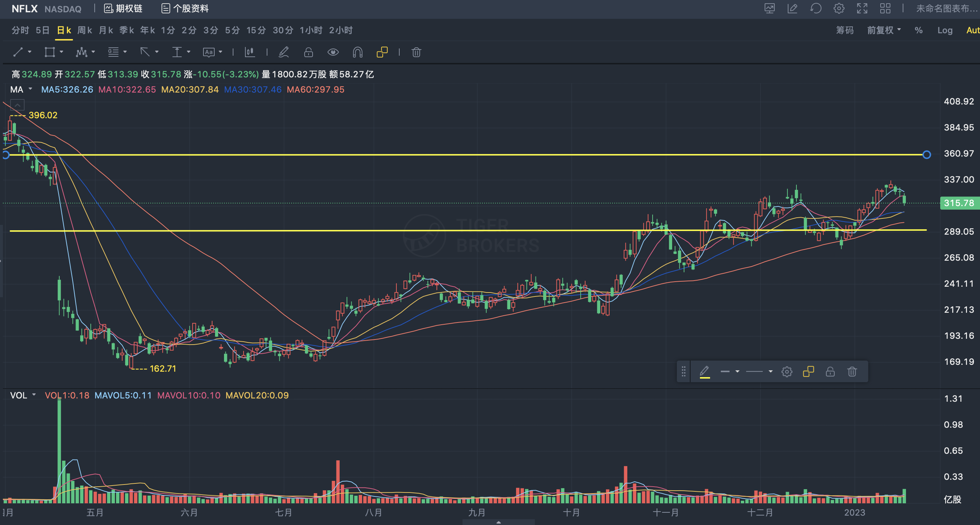This screenshot has width=980, height=525.
Task: Delete all drawings with top toolbar trash
Action: point(417,52)
